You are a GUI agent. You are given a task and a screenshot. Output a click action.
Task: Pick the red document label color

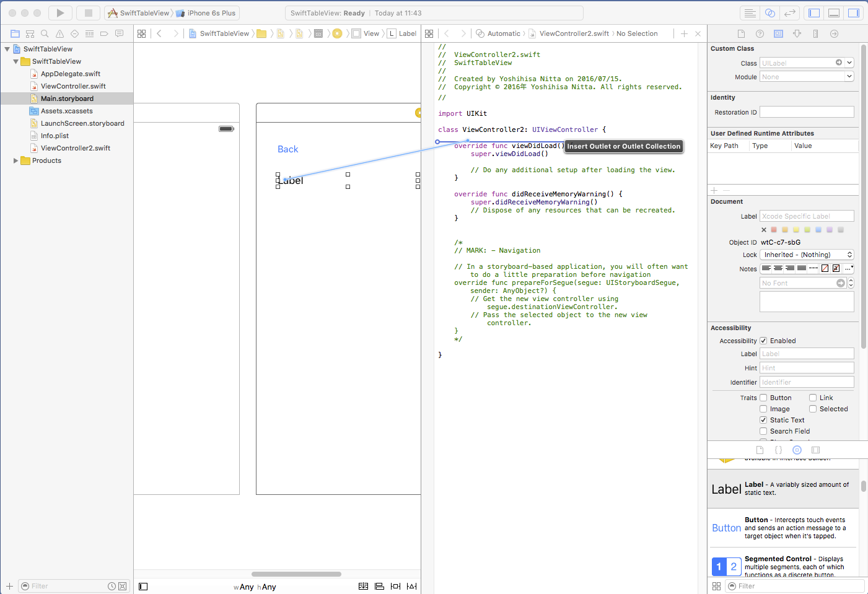(774, 230)
